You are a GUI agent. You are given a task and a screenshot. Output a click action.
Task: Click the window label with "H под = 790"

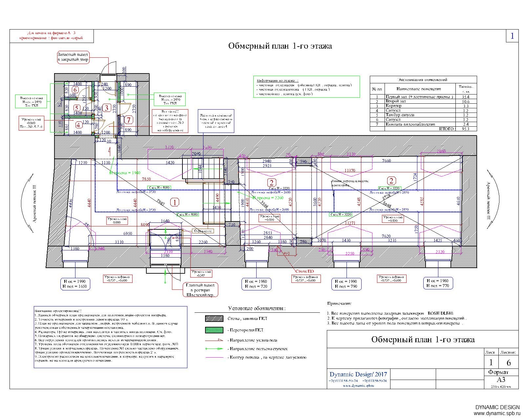[x=346, y=284]
